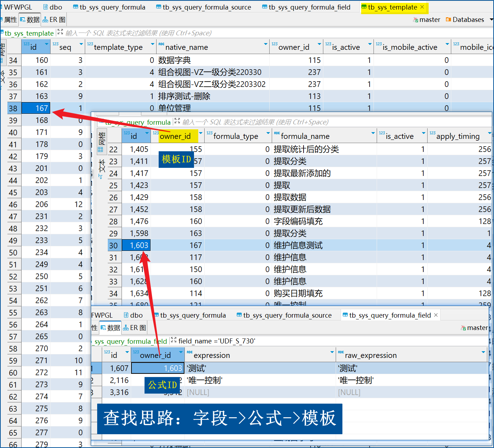Click table icon of tb_sys_query_formula_source main tab

[x=159, y=7]
